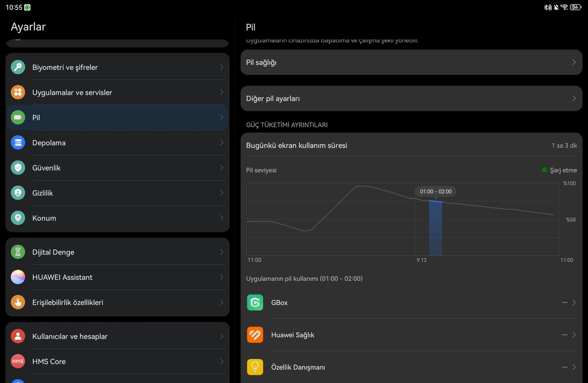This screenshot has width=588, height=383.
Task: Open Özellik Danışmanı battery usage details
Action: point(411,367)
